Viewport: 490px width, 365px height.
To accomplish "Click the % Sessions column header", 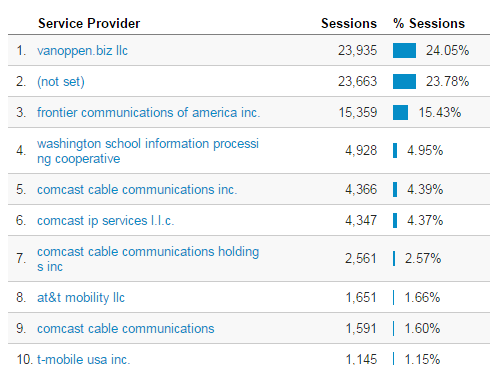I will pyautogui.click(x=429, y=23).
